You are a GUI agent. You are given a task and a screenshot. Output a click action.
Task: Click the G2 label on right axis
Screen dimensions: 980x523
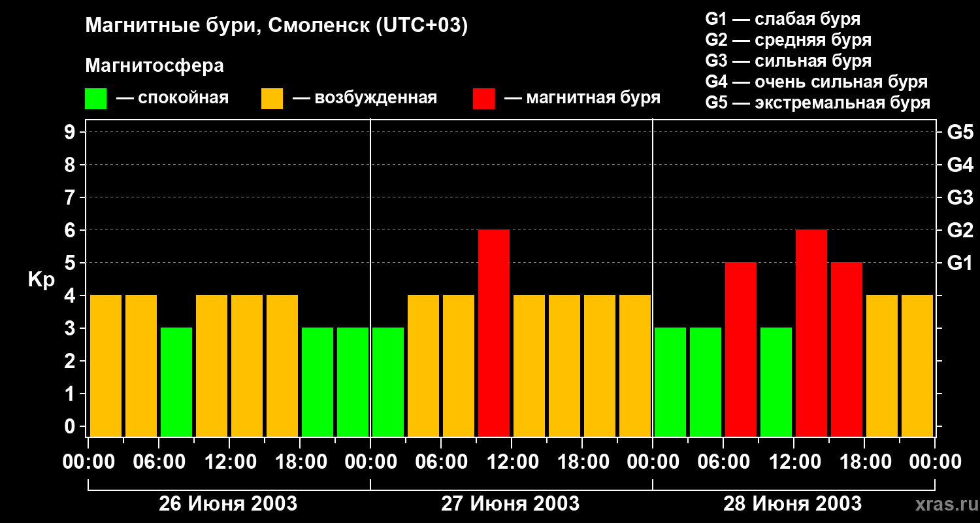pyautogui.click(x=960, y=230)
